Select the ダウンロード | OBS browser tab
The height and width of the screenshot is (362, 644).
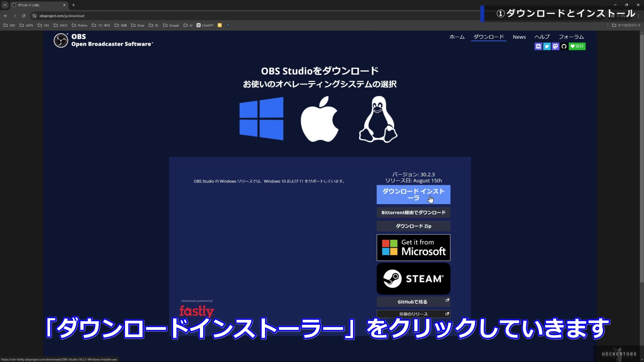point(39,5)
